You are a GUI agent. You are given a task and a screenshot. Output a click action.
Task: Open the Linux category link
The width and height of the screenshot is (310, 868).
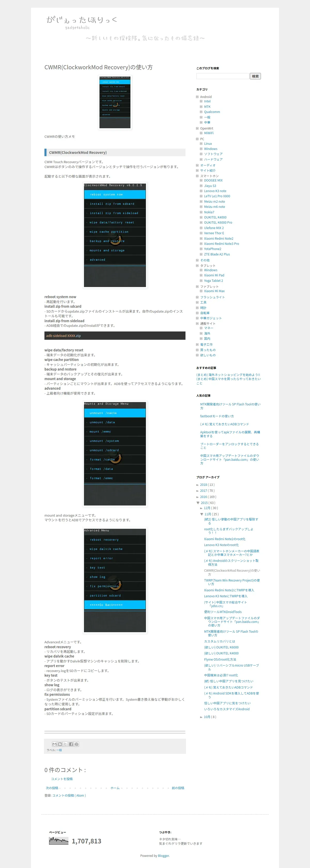(208, 144)
